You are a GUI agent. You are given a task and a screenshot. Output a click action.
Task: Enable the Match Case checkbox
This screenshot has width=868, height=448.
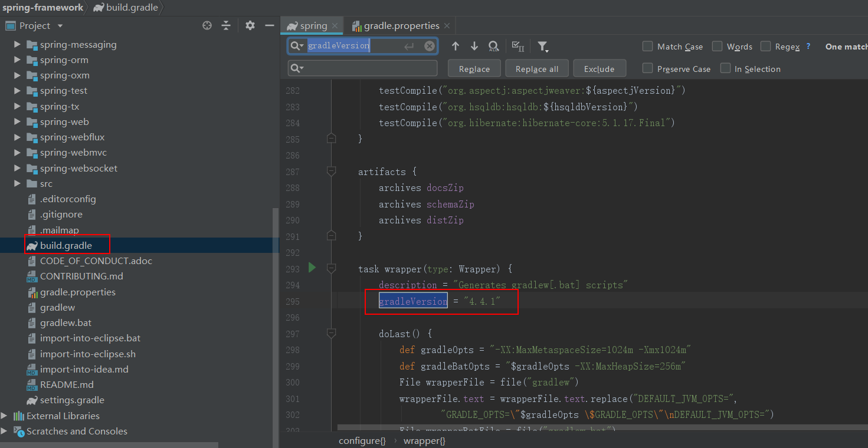pos(647,46)
